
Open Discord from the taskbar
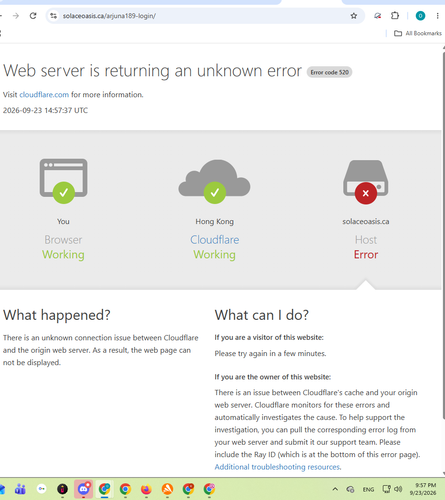pyautogui.click(x=83, y=489)
